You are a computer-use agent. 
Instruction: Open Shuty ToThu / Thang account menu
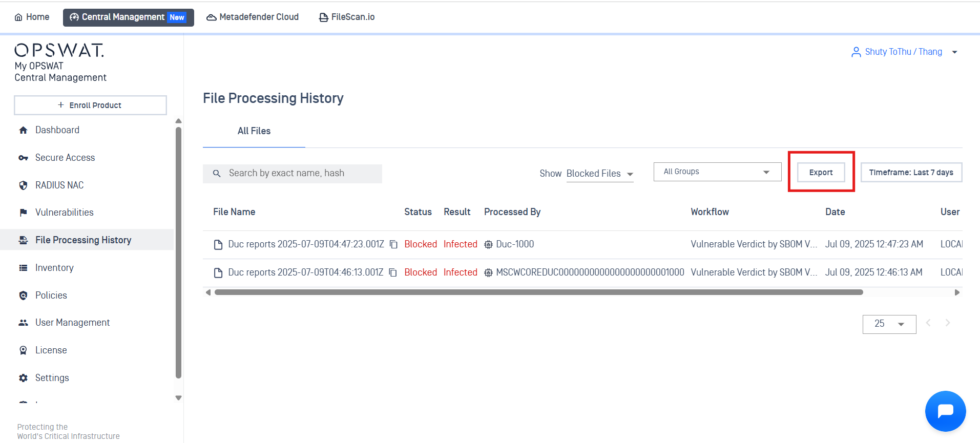pos(904,52)
